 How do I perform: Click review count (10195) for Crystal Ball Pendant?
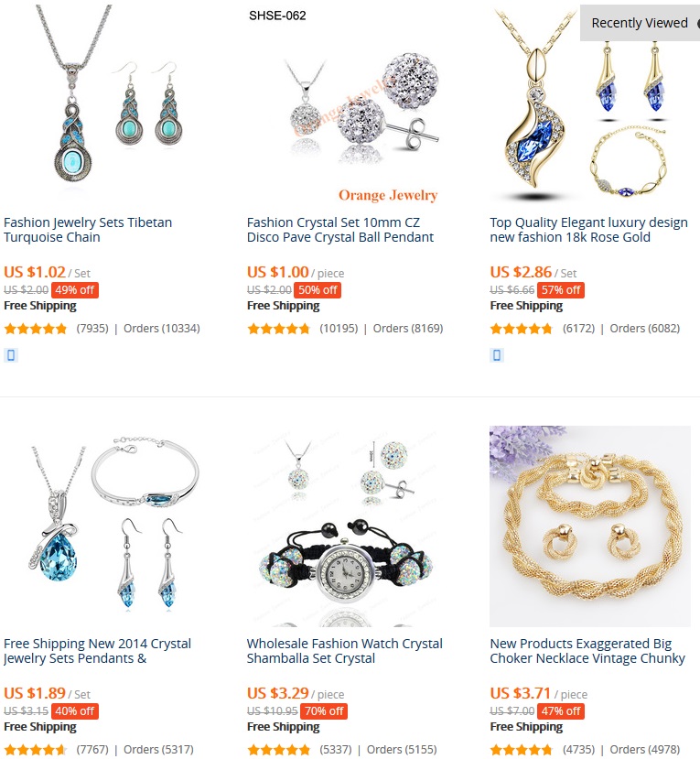coord(339,329)
